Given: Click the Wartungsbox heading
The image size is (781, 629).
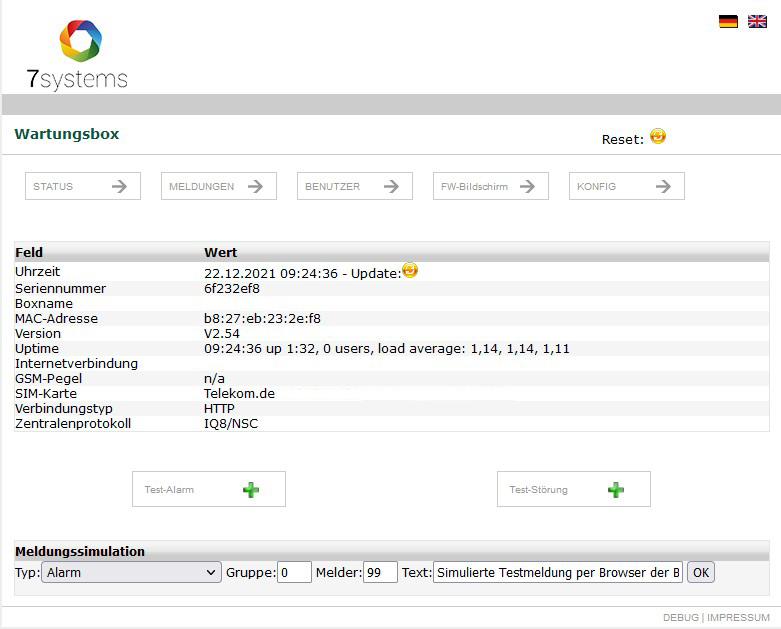Looking at the screenshot, I should [x=67, y=134].
